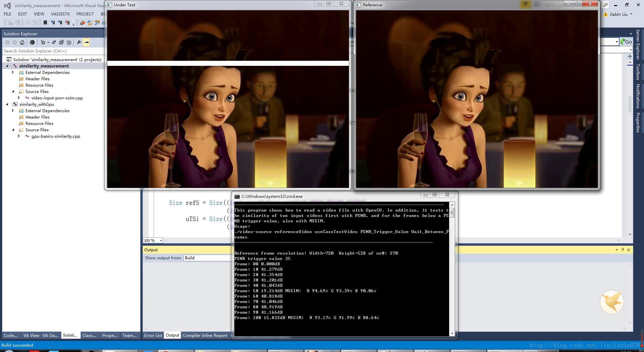Focus the Search Solution Explorer field
Viewport: 644px width, 352px height.
(53, 51)
